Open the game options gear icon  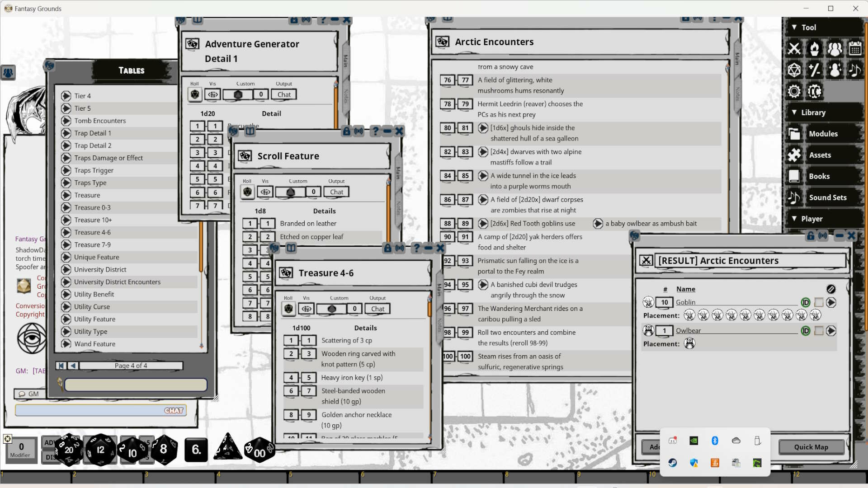(x=794, y=91)
